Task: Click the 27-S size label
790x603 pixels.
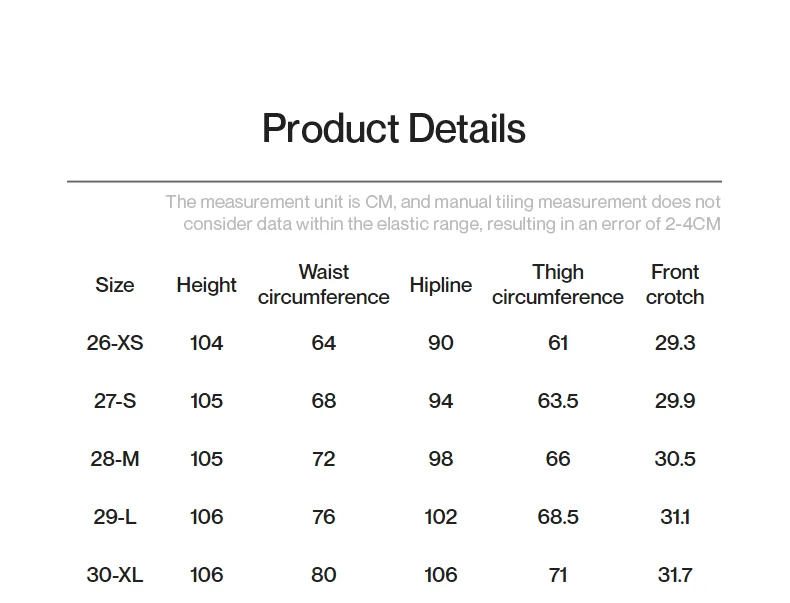Action: point(115,401)
